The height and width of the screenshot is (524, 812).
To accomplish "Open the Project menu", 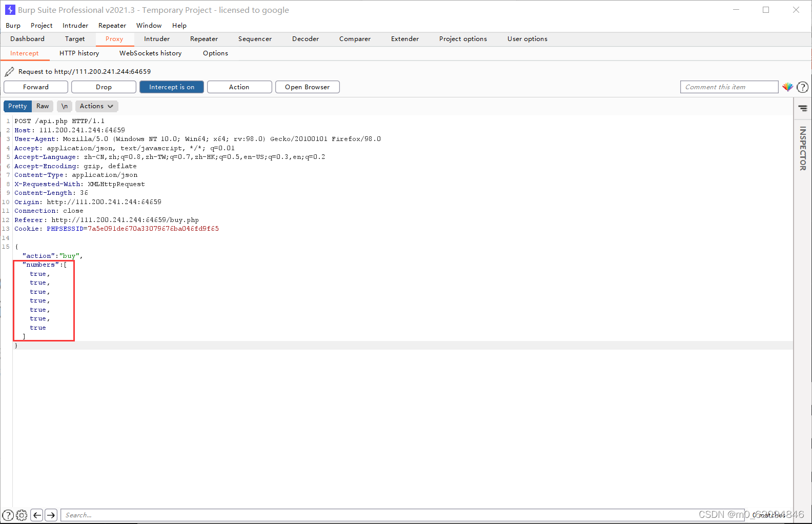I will pyautogui.click(x=42, y=26).
